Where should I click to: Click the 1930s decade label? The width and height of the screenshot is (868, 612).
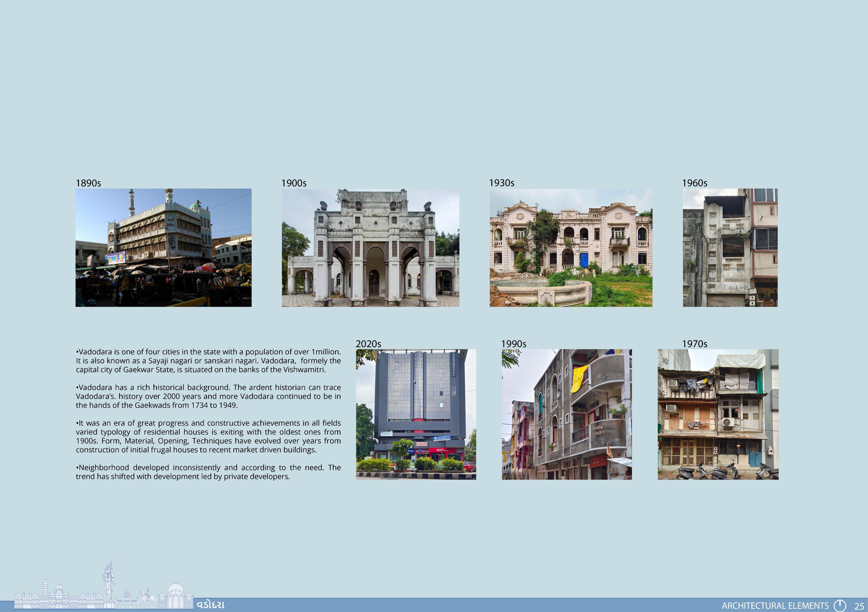(502, 183)
